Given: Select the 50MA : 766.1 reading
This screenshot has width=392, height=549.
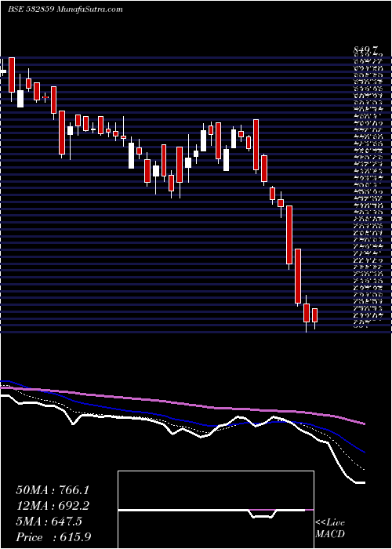Looking at the screenshot, I should [x=53, y=490].
